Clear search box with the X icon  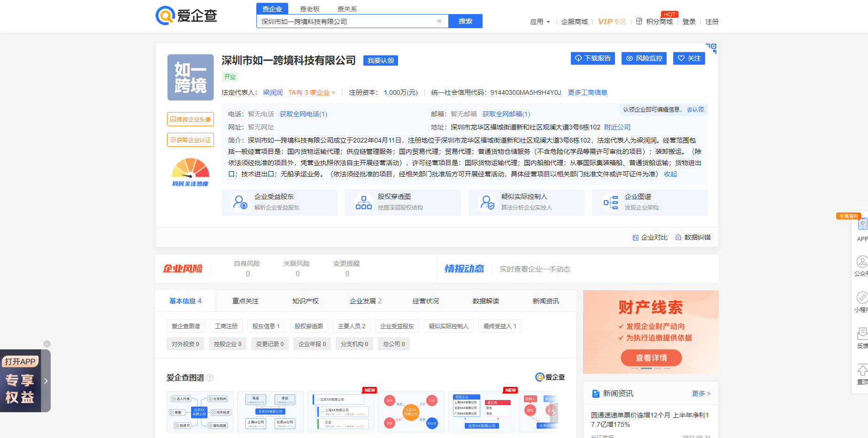click(439, 21)
